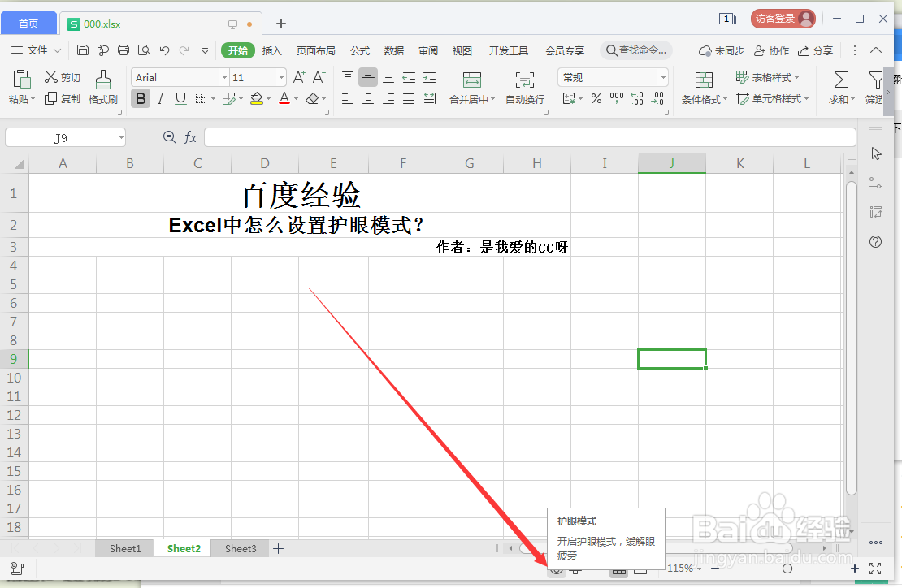Click the Cut (剪切) scissors button
The image size is (902, 588).
coord(62,77)
